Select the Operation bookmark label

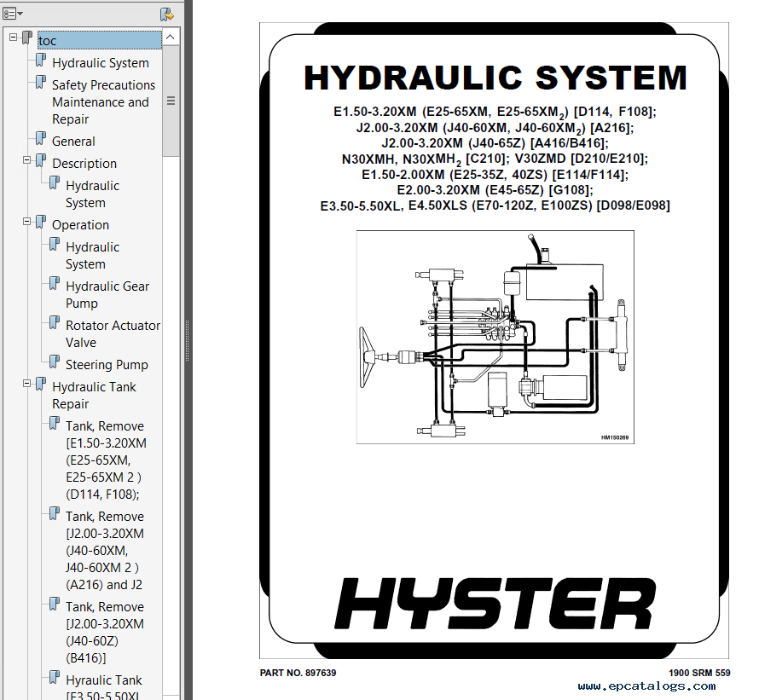[80, 225]
